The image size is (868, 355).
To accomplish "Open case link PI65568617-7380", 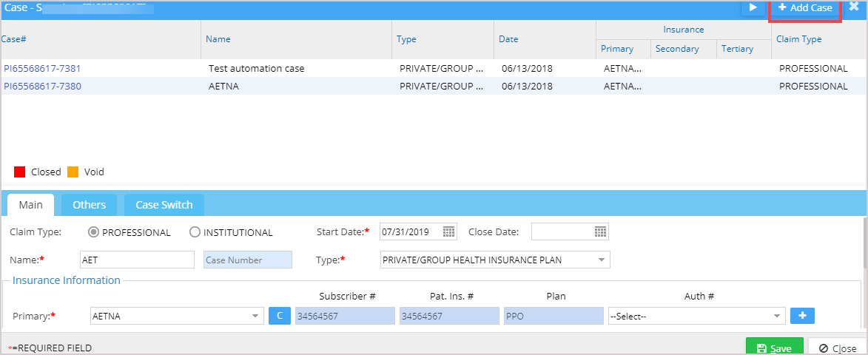I will [42, 86].
